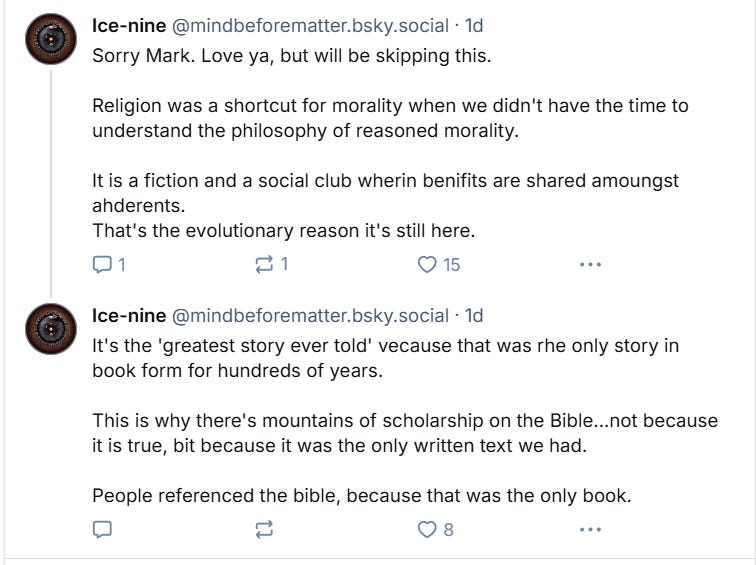This screenshot has height=565, width=756.
Task: Open more options on the second post
Action: pos(590,530)
